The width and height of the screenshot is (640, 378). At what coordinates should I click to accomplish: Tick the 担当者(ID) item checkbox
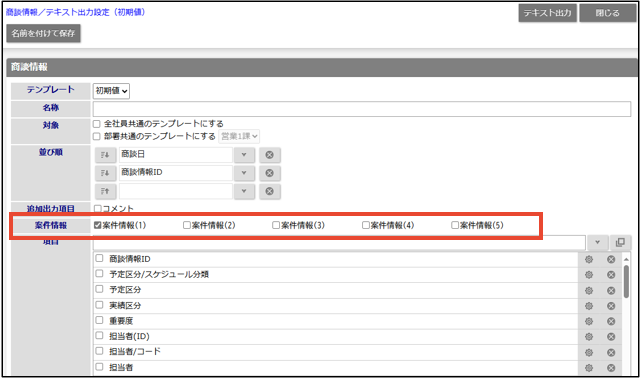click(99, 336)
